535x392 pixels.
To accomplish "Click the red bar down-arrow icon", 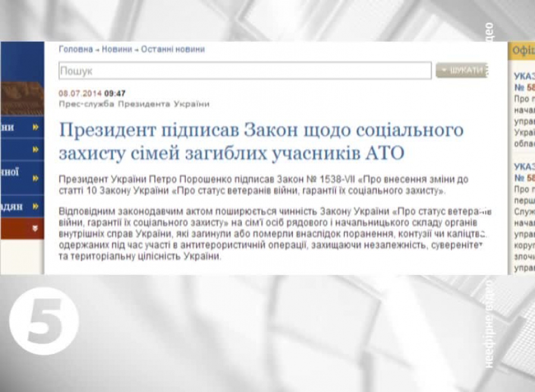I will (35, 228).
